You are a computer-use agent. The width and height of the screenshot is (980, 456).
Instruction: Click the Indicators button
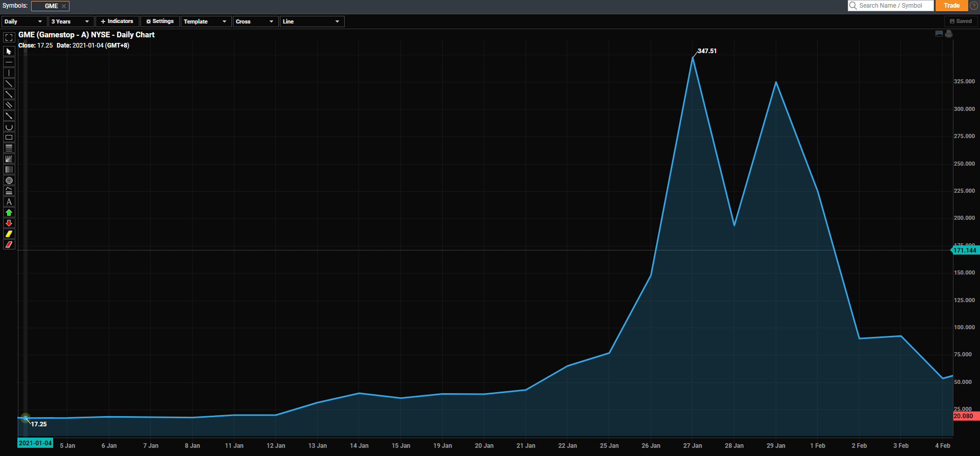[x=117, y=21]
